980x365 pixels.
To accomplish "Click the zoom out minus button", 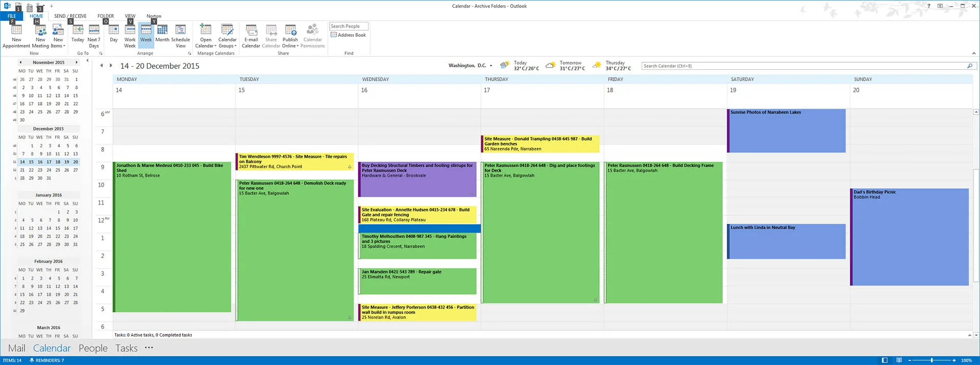I will 909,360.
